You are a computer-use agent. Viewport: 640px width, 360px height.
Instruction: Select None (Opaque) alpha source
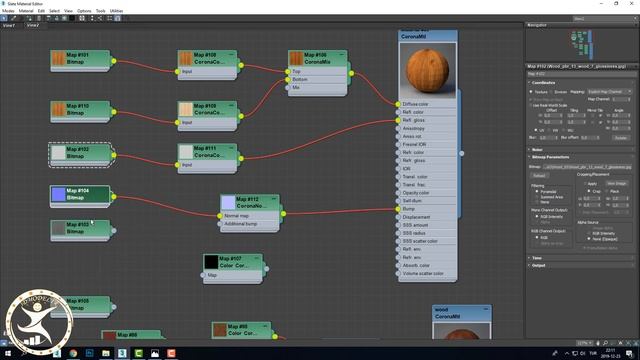click(589, 239)
